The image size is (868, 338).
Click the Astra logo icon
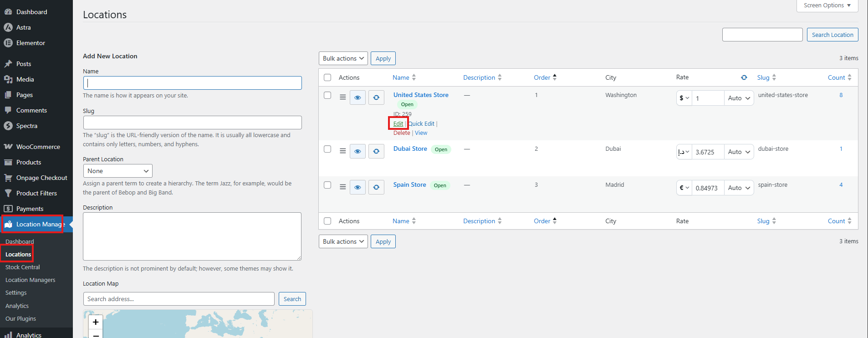[x=8, y=27]
